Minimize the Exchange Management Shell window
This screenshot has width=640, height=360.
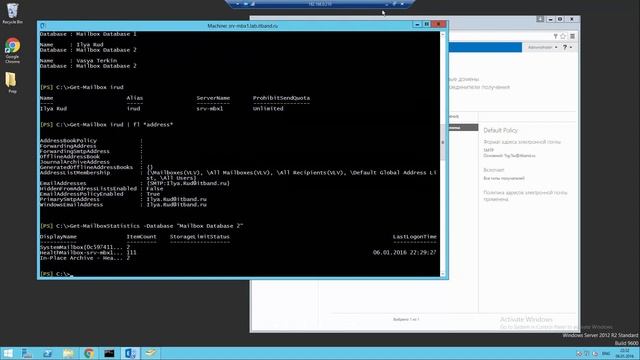(x=417, y=25)
